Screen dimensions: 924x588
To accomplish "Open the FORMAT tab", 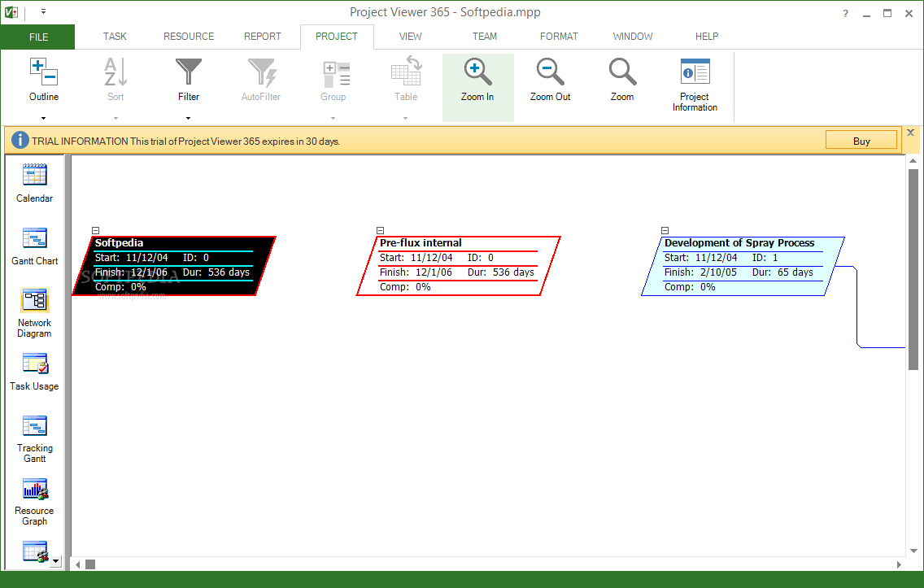I will (x=559, y=37).
